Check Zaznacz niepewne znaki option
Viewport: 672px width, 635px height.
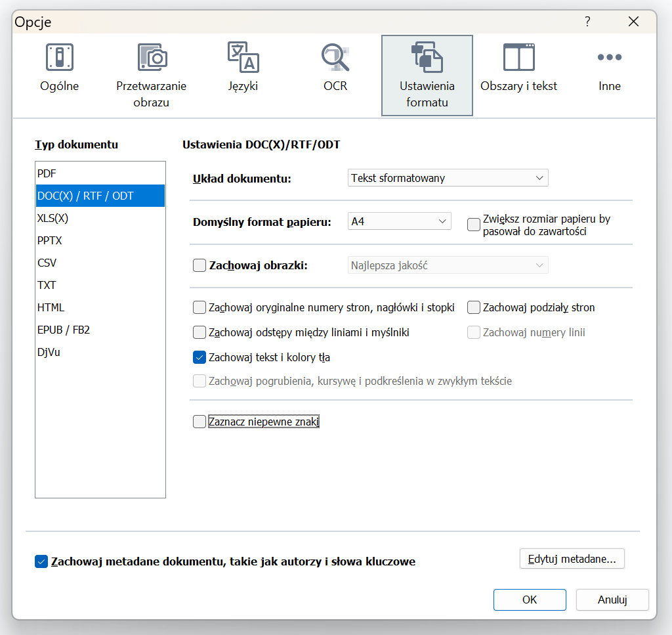click(199, 422)
